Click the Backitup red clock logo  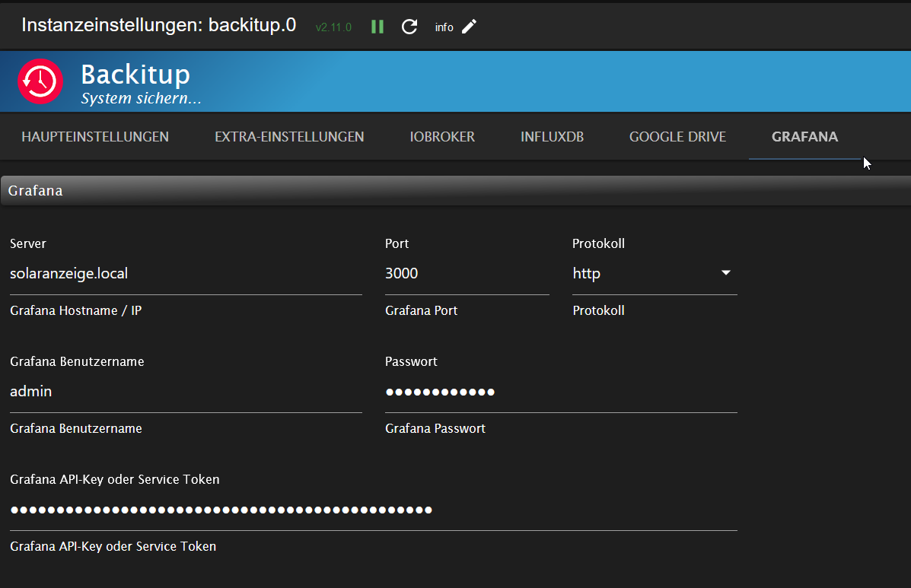[x=40, y=81]
